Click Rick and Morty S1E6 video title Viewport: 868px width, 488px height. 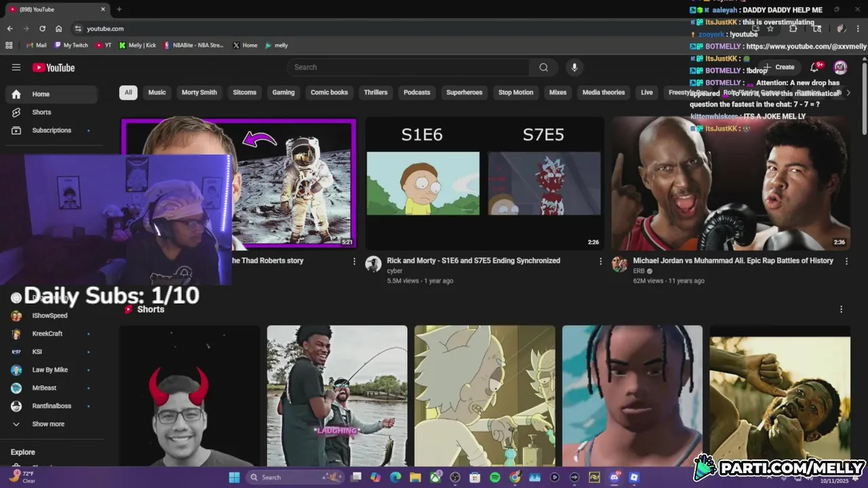[x=473, y=260]
